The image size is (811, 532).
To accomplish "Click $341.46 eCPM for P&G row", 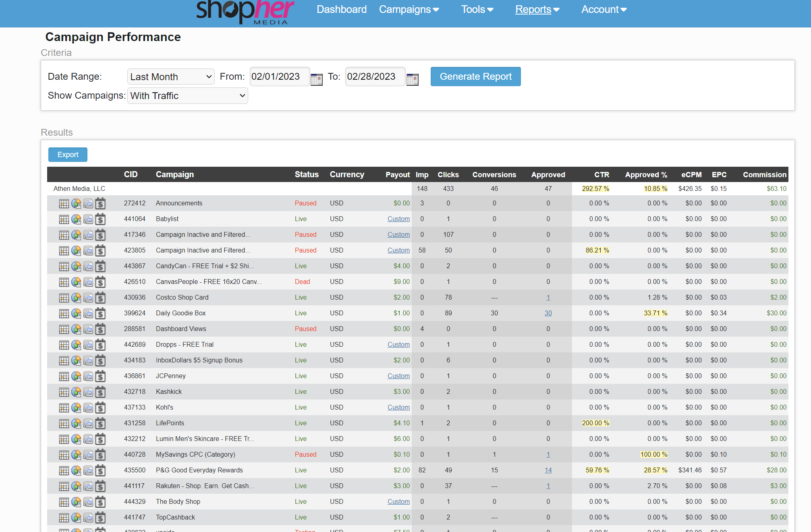I will click(690, 470).
